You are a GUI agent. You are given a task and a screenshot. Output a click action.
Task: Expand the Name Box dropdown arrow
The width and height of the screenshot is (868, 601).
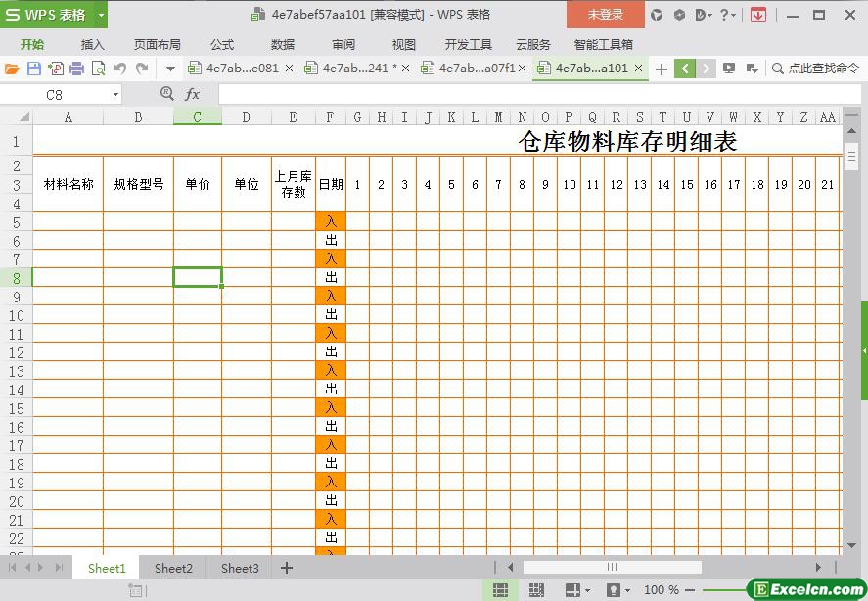115,95
